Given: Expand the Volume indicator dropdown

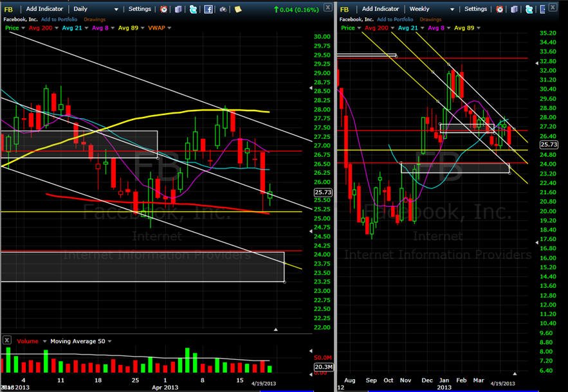Looking at the screenshot, I should pyautogui.click(x=44, y=341).
